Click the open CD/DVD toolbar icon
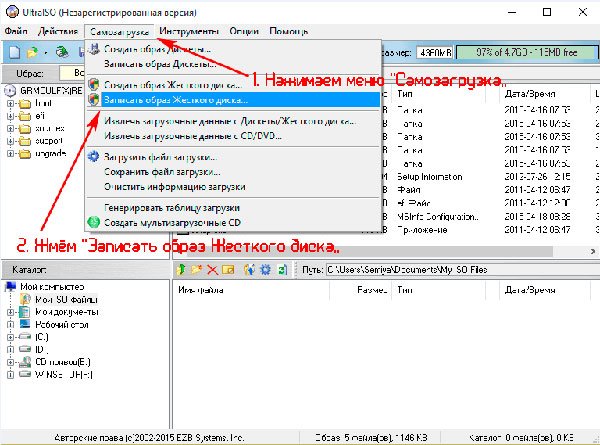Image resolution: width=600 pixels, height=445 pixels. (x=62, y=52)
